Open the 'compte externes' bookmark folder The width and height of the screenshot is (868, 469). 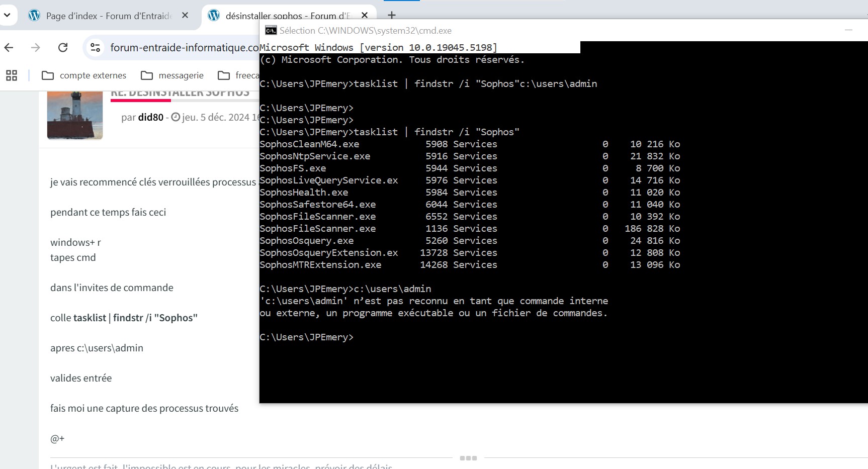pyautogui.click(x=84, y=75)
